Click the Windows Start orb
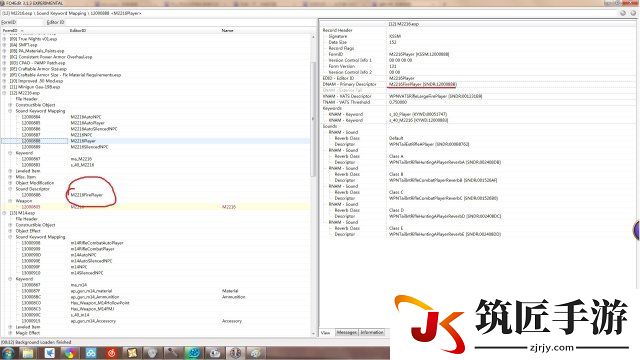This screenshot has width=640, height=360. point(8,353)
